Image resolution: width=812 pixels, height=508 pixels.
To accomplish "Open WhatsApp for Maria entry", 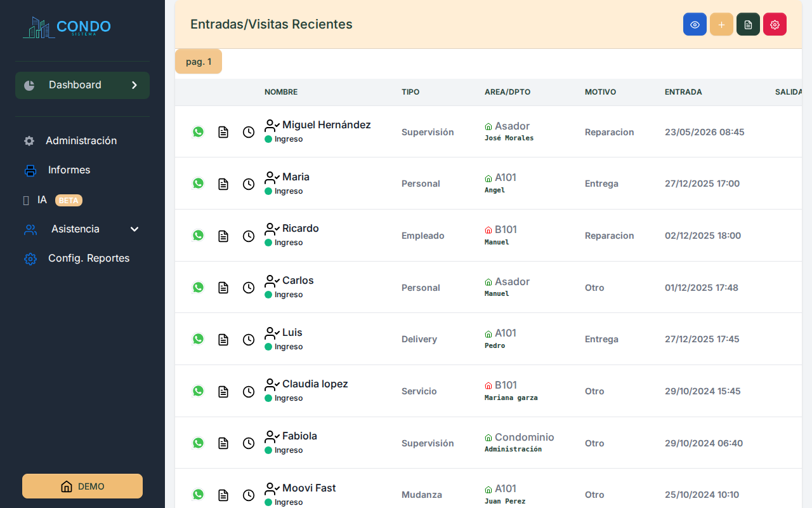I will coord(199,183).
